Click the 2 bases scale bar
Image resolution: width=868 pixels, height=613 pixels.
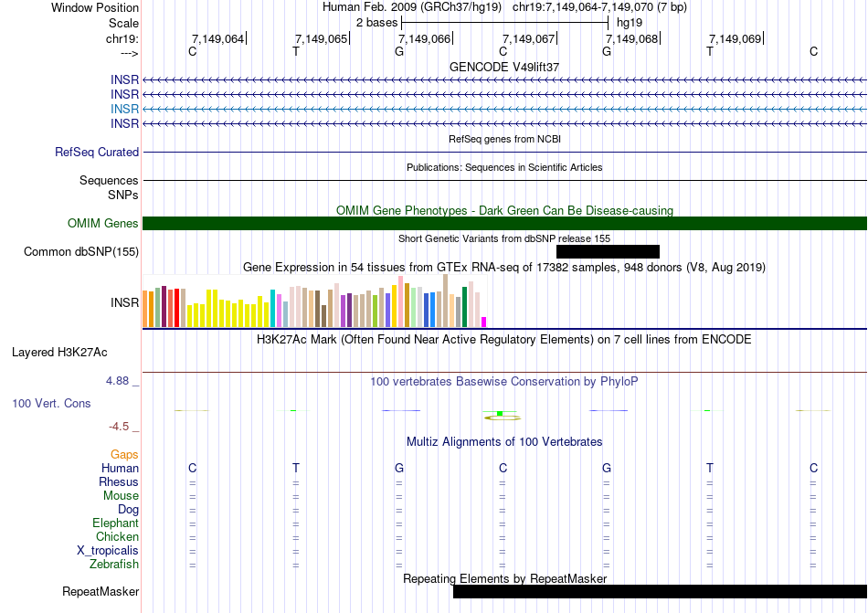pyautogui.click(x=505, y=23)
